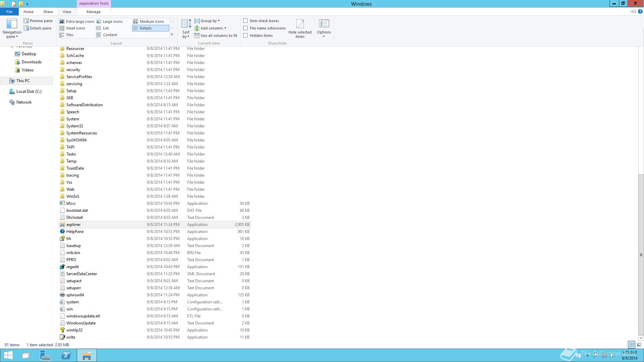Viewport: 644px width, 362px height.
Task: Select the bootstat.dat file
Action: pos(154,210)
